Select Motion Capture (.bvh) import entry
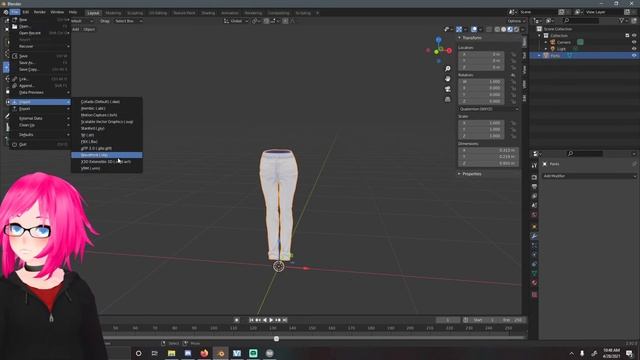Screen dimensions: 640x360 (107, 115)
